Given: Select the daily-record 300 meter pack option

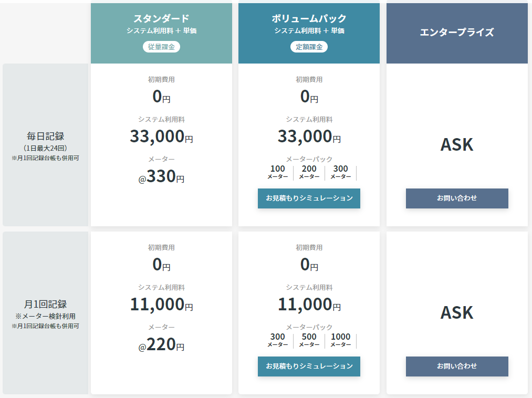Looking at the screenshot, I should point(340,172).
